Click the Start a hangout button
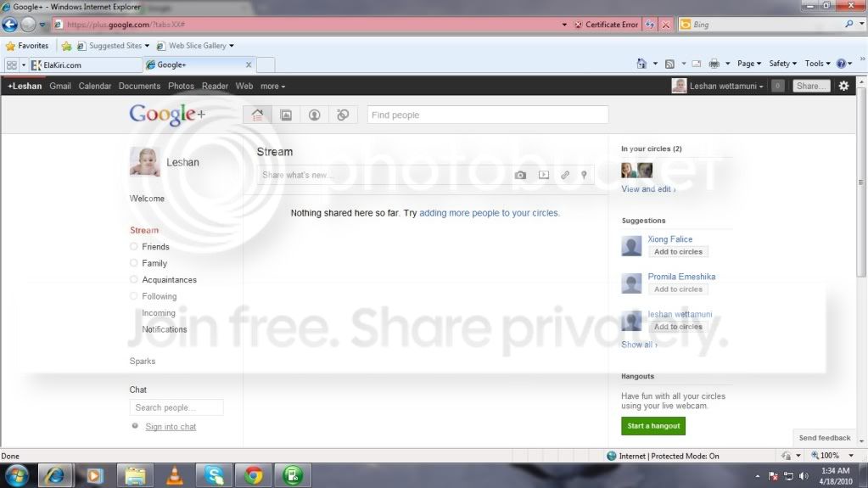 pyautogui.click(x=653, y=426)
